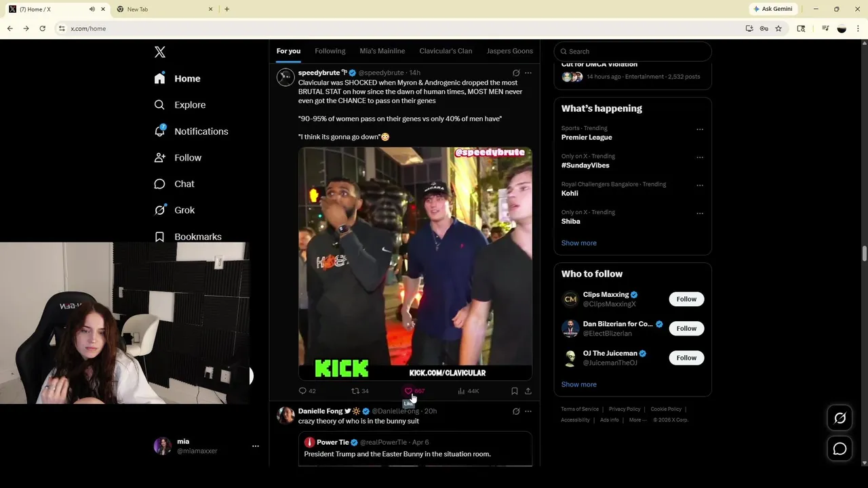Bookmark this page with star icon
The height and width of the screenshot is (488, 868).
(x=778, y=28)
